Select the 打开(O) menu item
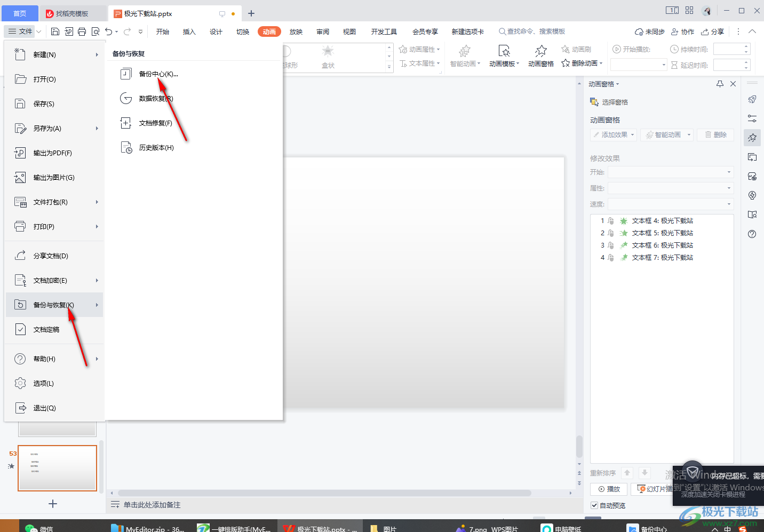Screen dimensions: 764x532 pyautogui.click(x=54, y=79)
